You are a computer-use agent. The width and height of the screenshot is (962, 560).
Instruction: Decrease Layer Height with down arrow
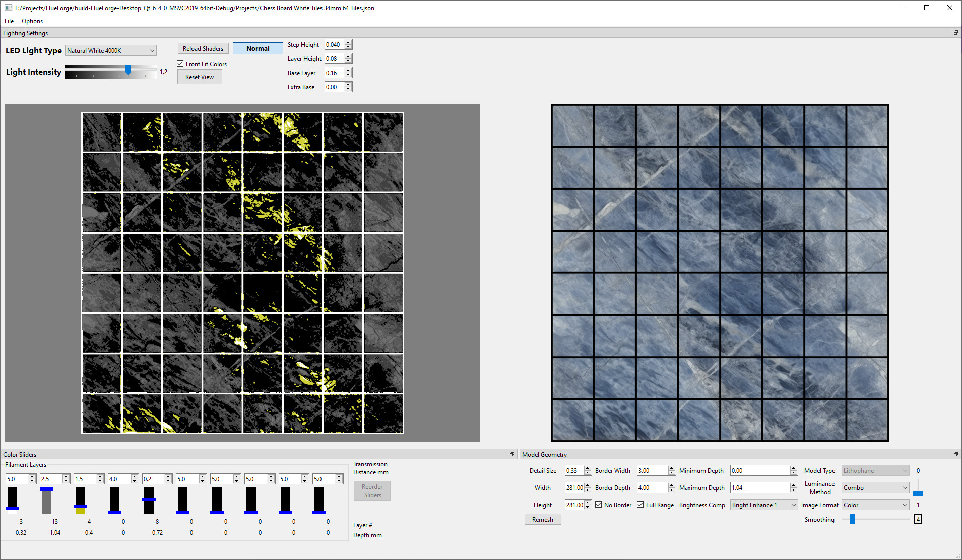tap(348, 61)
